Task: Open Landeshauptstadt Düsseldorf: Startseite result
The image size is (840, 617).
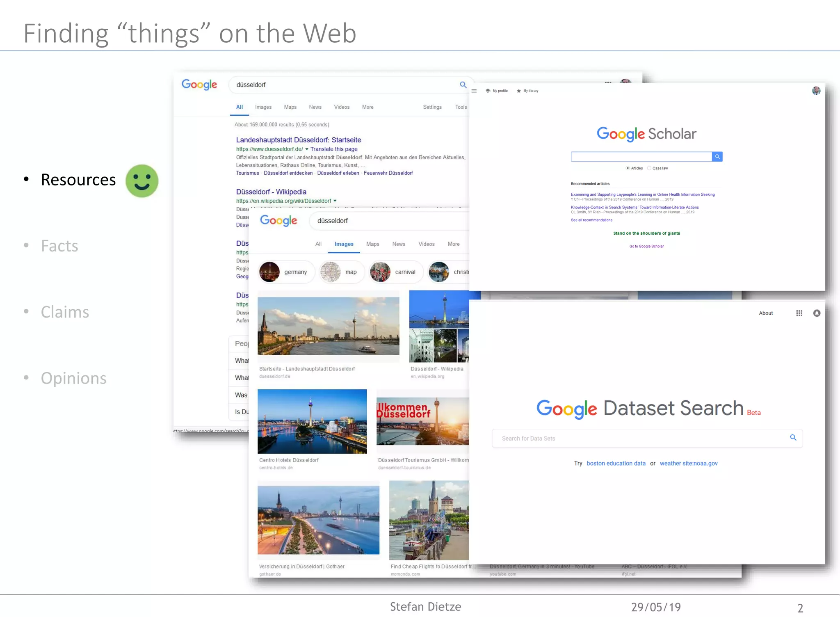Action: click(x=299, y=140)
